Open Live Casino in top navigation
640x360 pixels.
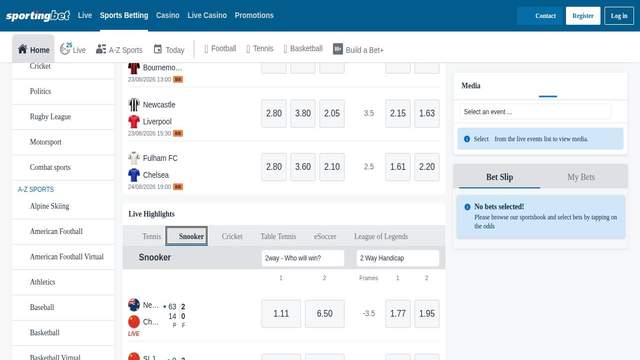[207, 16]
